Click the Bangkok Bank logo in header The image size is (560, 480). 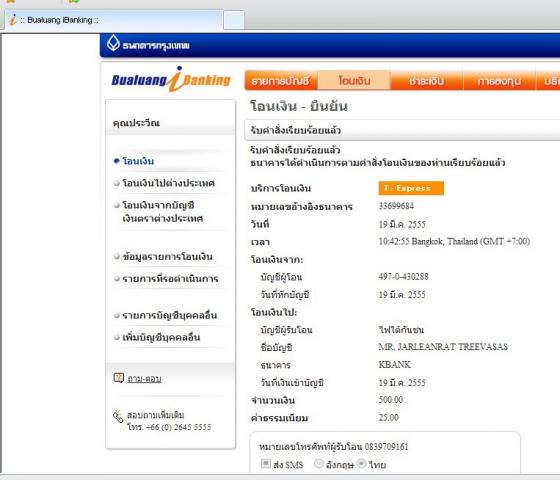(148, 44)
